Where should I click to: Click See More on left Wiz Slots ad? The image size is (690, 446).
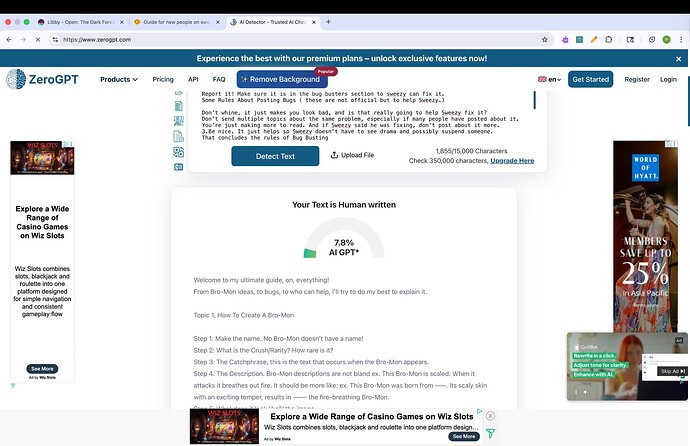42,369
